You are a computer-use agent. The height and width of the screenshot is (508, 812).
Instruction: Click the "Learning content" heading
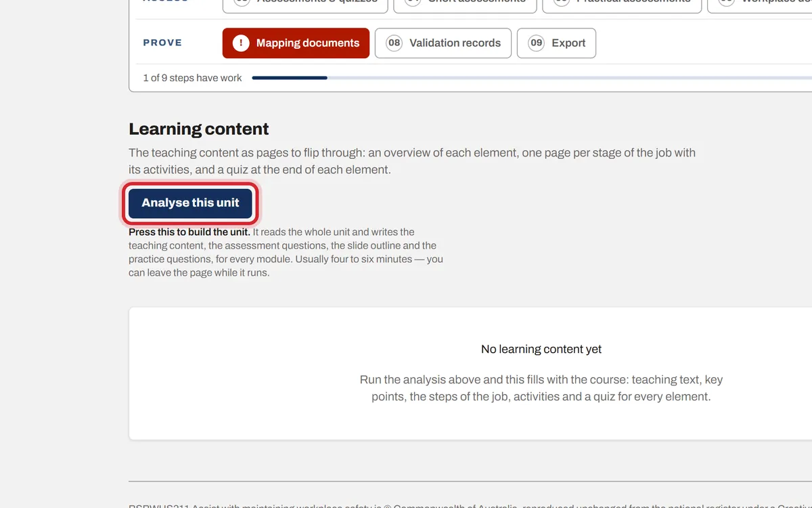click(x=199, y=129)
